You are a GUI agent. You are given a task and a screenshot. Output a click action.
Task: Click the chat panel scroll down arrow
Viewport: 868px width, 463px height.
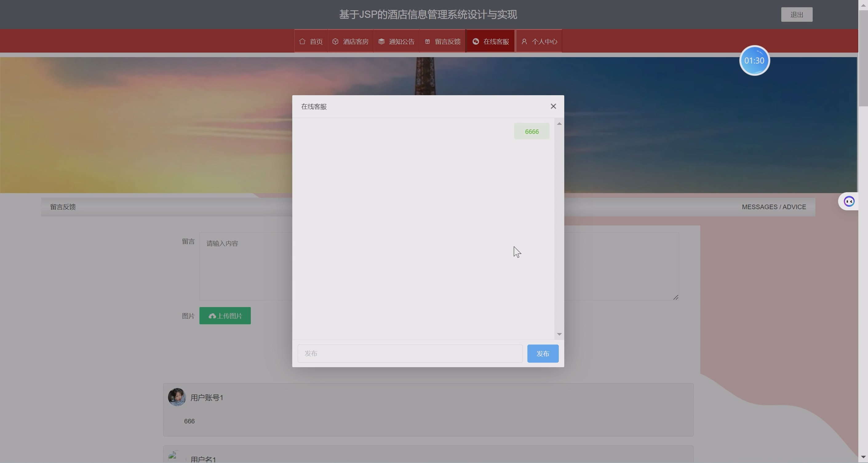click(559, 334)
